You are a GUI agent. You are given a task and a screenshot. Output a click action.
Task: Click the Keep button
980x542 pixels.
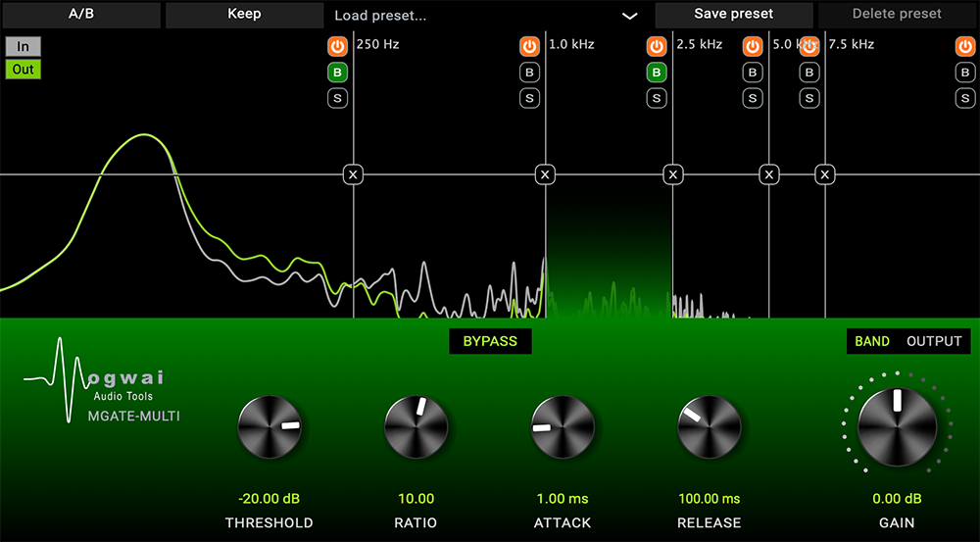tap(244, 15)
